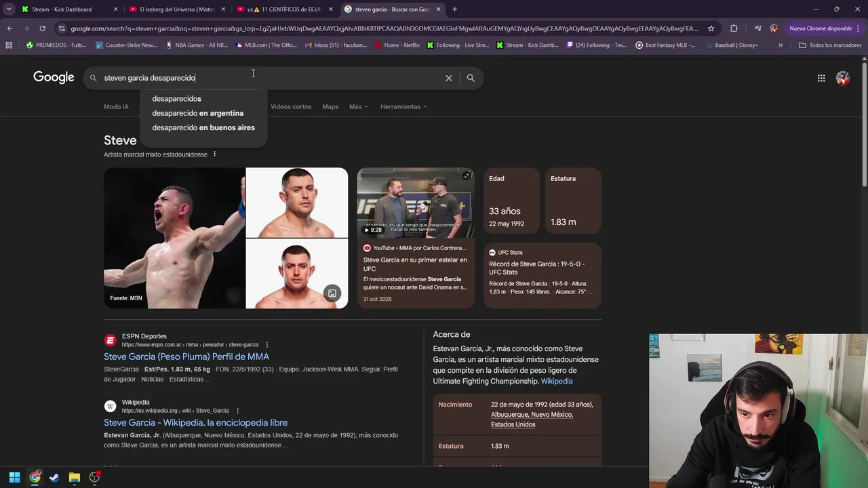Screen dimensions: 868x488
Task: Switch to Modo IA tab
Action: click(x=116, y=106)
